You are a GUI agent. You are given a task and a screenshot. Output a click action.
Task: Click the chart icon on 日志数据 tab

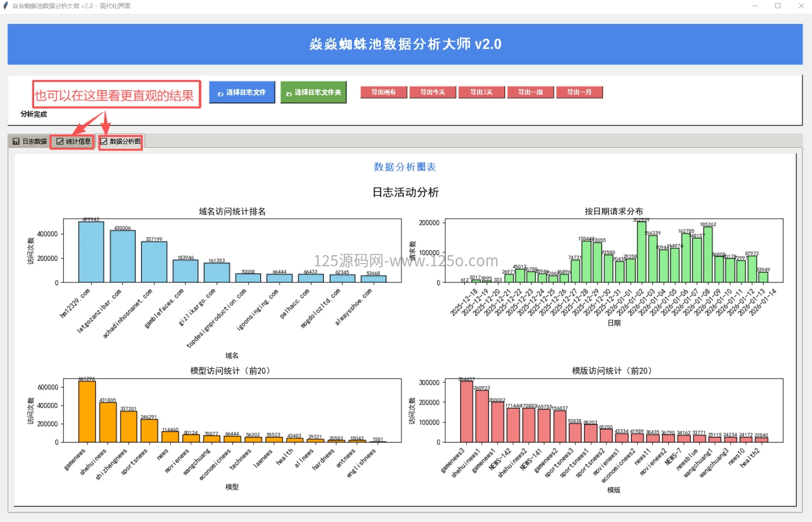[16, 142]
